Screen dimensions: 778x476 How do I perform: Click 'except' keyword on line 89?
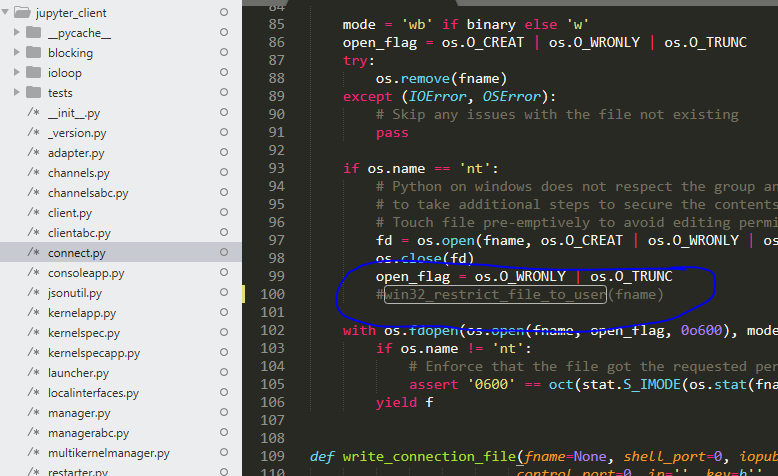(368, 97)
